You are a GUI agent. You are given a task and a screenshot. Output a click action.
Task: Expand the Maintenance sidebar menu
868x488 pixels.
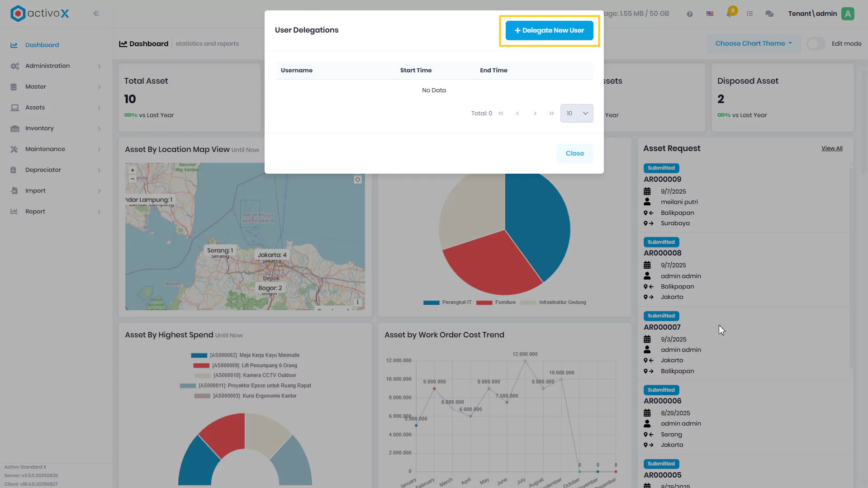[x=56, y=149]
